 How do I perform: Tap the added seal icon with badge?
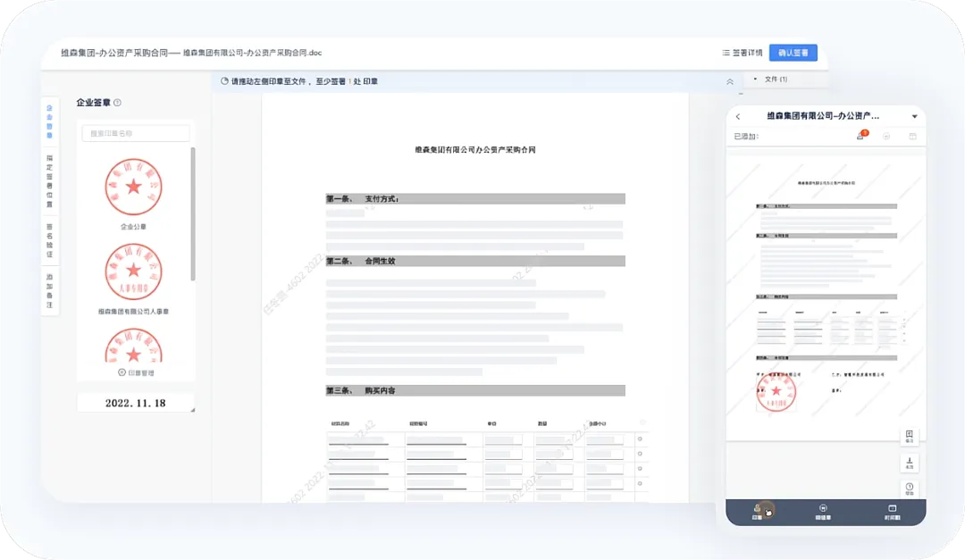(860, 136)
